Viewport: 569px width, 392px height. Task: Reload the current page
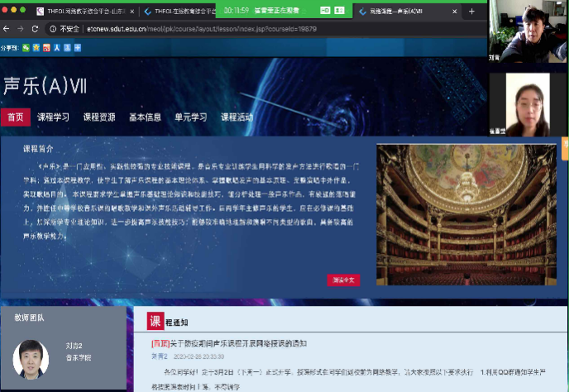tap(35, 28)
